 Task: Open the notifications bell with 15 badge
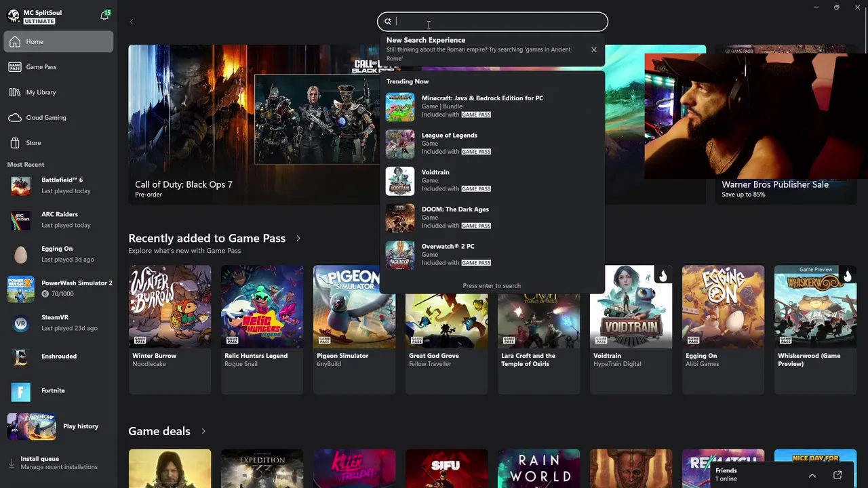[x=104, y=15]
